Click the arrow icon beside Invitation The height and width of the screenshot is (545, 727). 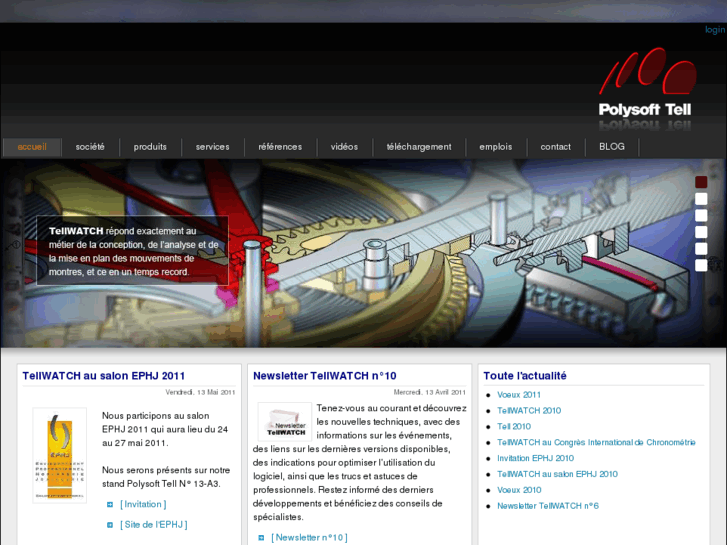[110, 505]
